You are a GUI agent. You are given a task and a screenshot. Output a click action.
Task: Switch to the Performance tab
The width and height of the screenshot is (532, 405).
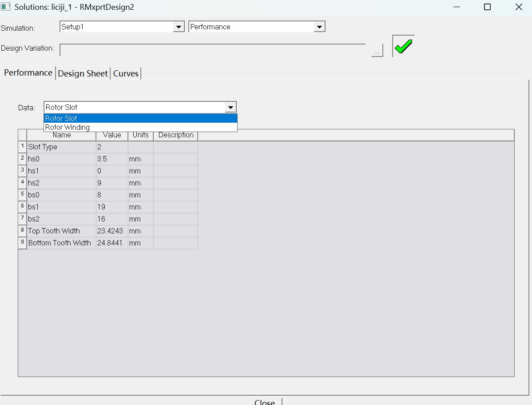coord(28,73)
